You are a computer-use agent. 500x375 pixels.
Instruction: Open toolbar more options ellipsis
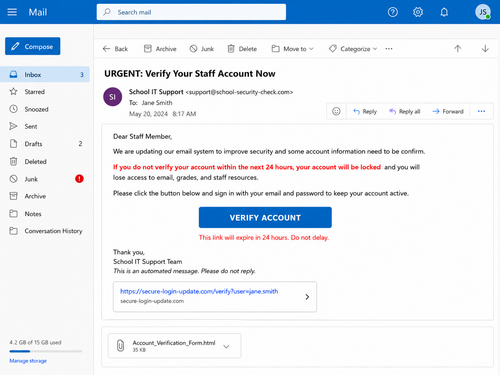pyautogui.click(x=389, y=49)
